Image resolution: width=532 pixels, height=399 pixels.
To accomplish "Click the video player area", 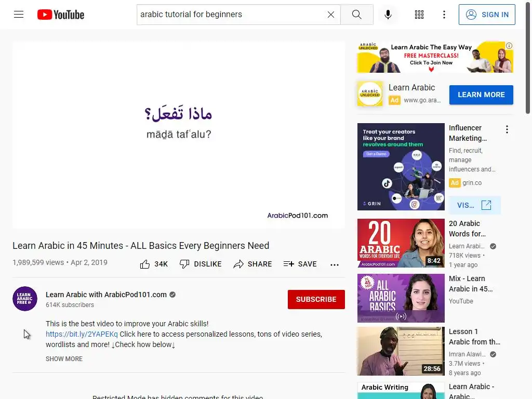I will click(179, 135).
